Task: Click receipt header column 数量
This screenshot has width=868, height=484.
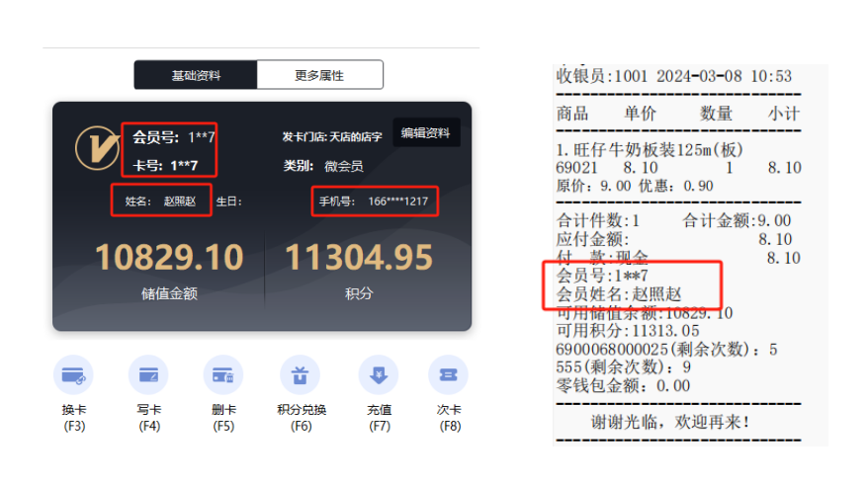Action: point(717,114)
